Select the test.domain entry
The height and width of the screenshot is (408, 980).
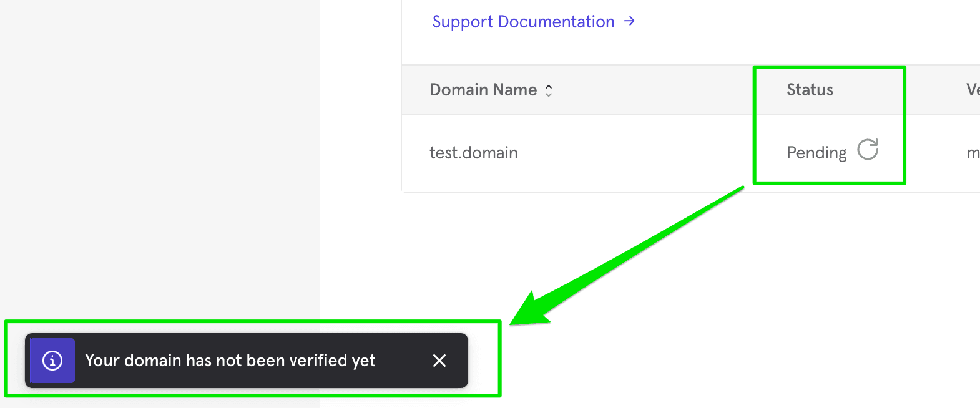pos(474,153)
